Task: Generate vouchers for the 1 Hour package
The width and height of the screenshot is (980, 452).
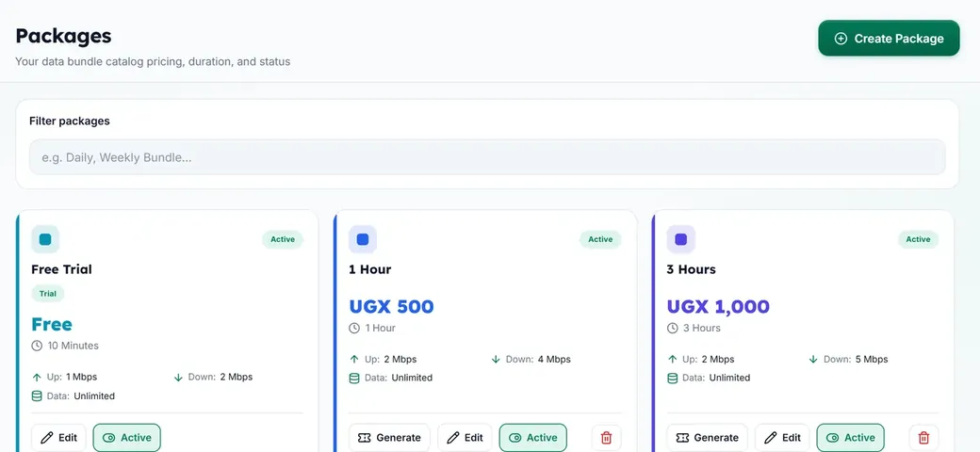Action: (389, 438)
